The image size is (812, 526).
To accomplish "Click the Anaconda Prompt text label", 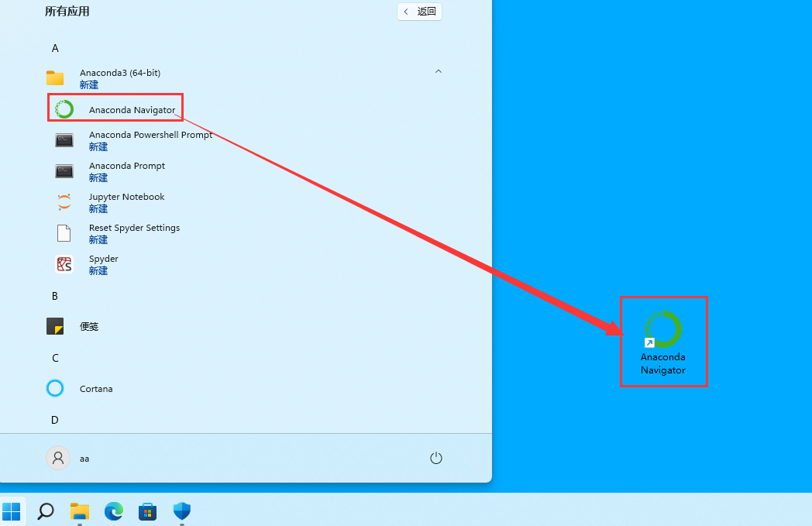I will click(x=127, y=166).
